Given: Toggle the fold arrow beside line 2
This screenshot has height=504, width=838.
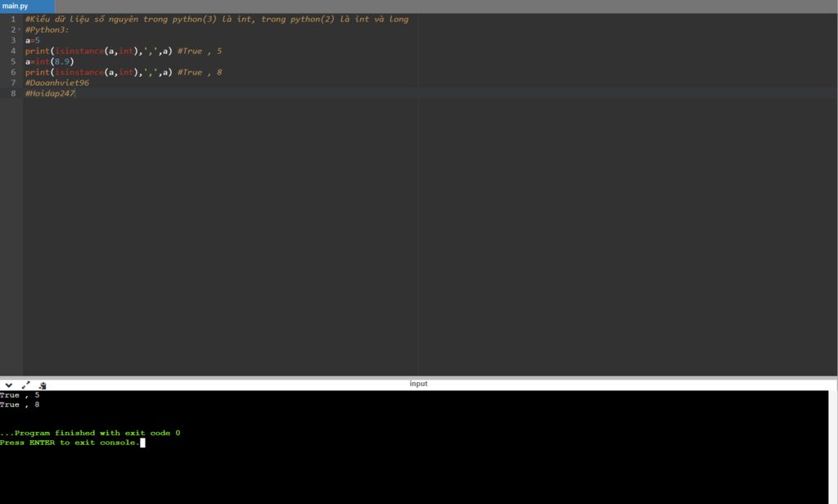Looking at the screenshot, I should pyautogui.click(x=20, y=30).
